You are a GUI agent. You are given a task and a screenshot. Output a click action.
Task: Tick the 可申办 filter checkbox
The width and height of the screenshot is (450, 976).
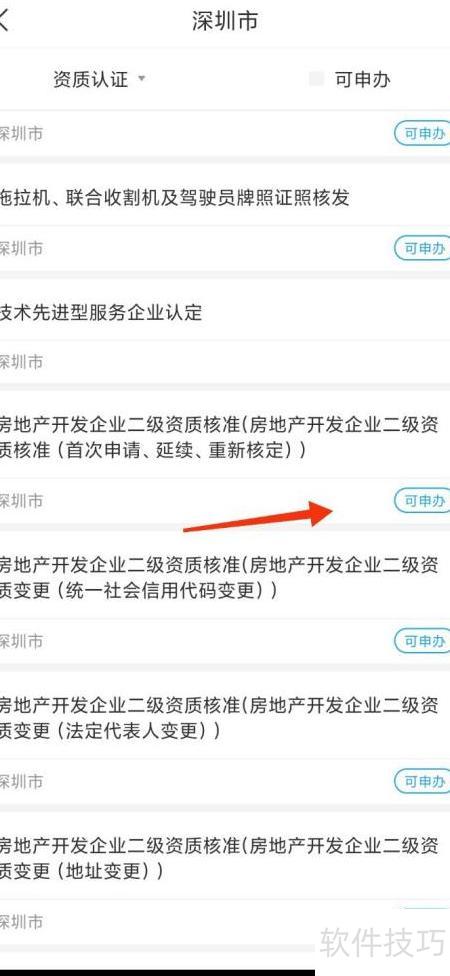[x=316, y=79]
